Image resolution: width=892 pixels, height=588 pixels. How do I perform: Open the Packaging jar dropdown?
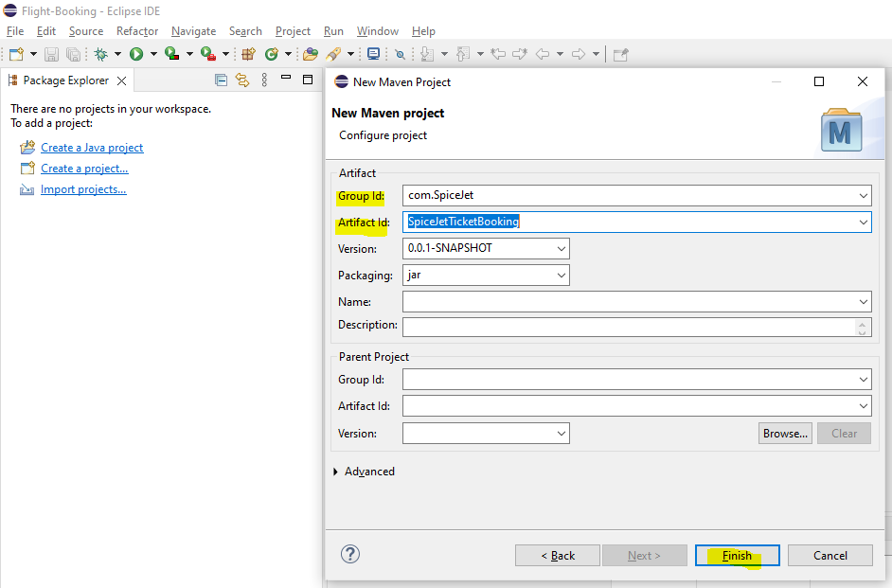(x=561, y=276)
